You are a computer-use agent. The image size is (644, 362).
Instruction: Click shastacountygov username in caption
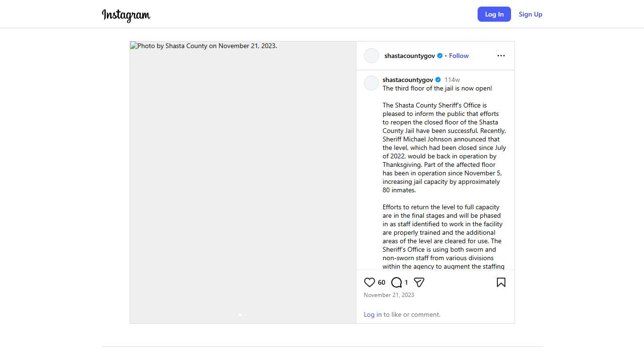point(407,80)
